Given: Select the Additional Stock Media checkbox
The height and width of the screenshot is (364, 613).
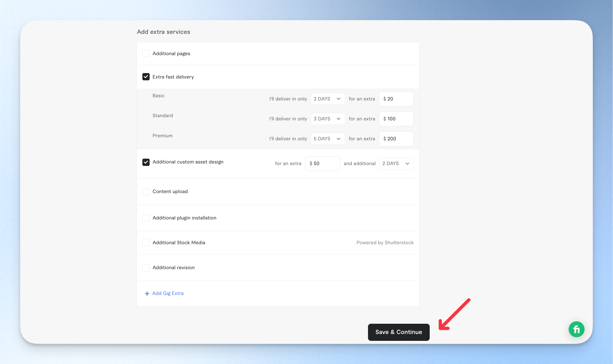Looking at the screenshot, I should tap(146, 242).
